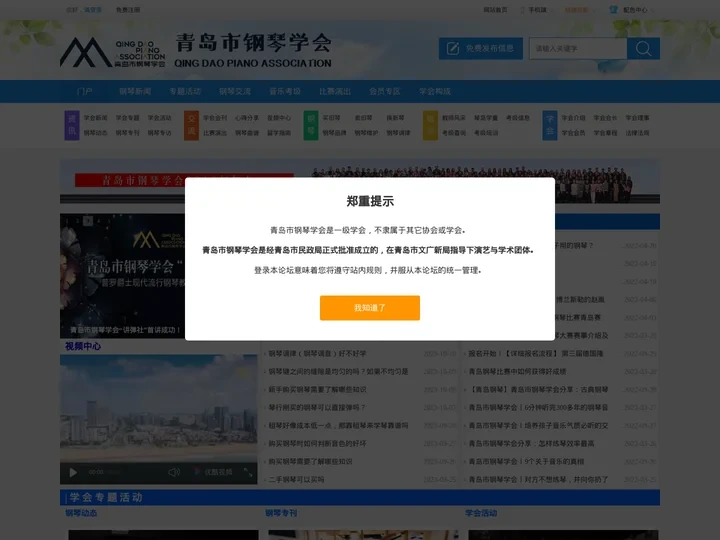Image resolution: width=720 pixels, height=540 pixels.
Task: Open the 法律法规 sub-link
Action: coord(637,133)
